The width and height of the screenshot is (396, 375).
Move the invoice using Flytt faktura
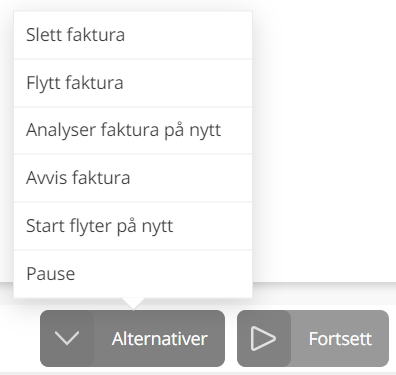[x=133, y=83]
